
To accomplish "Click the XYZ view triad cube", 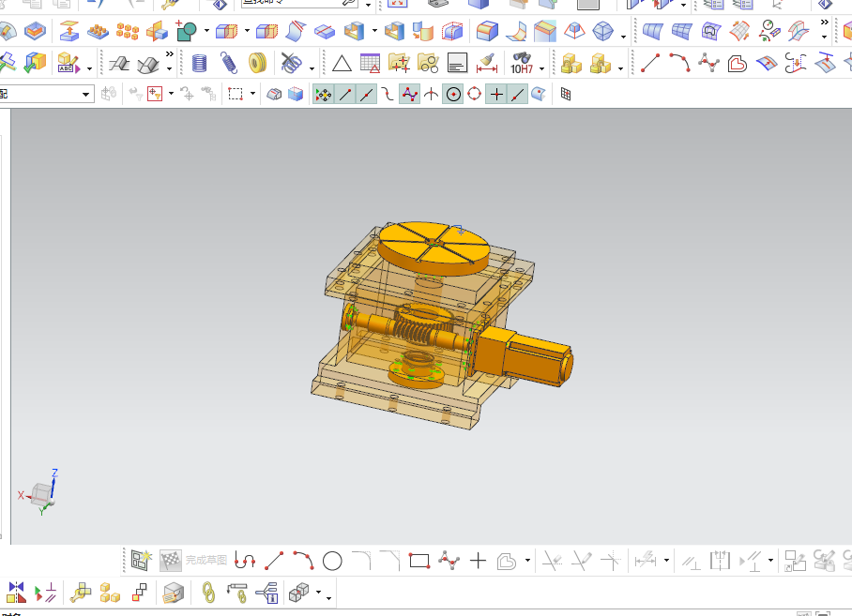I will coord(40,493).
